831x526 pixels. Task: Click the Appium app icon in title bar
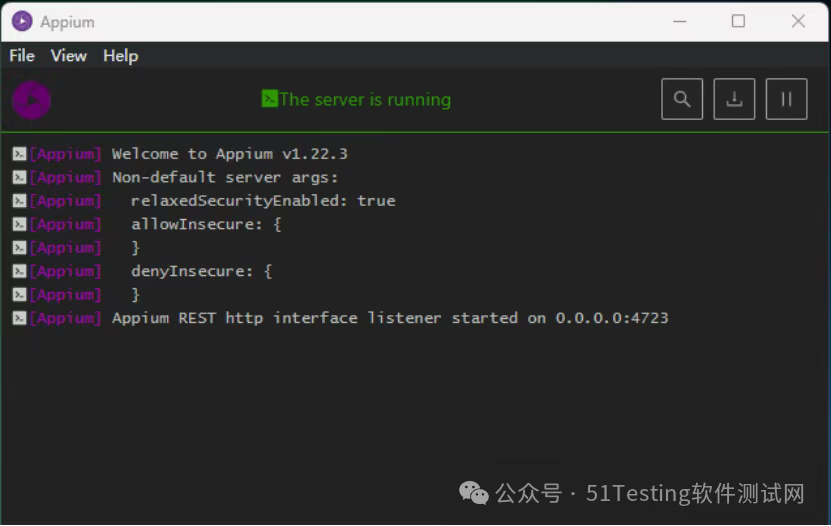pos(22,21)
